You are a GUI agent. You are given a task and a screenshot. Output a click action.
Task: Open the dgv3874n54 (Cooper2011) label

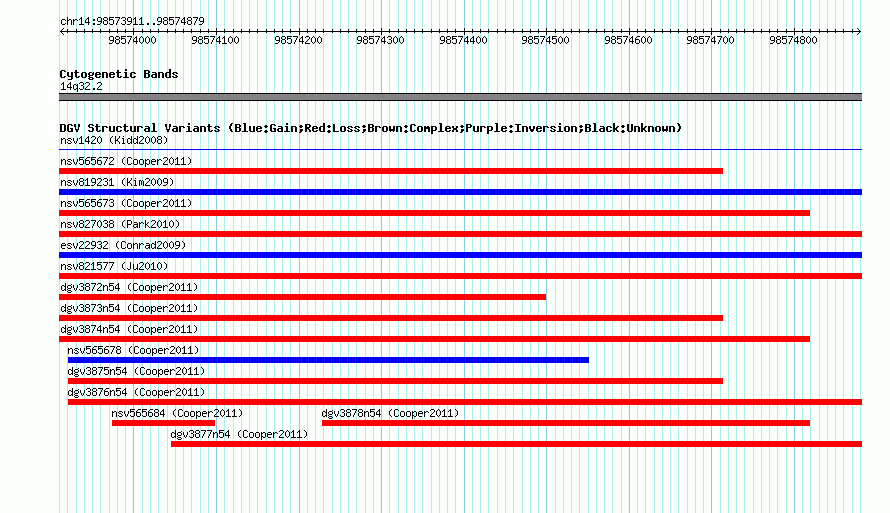tap(129, 329)
